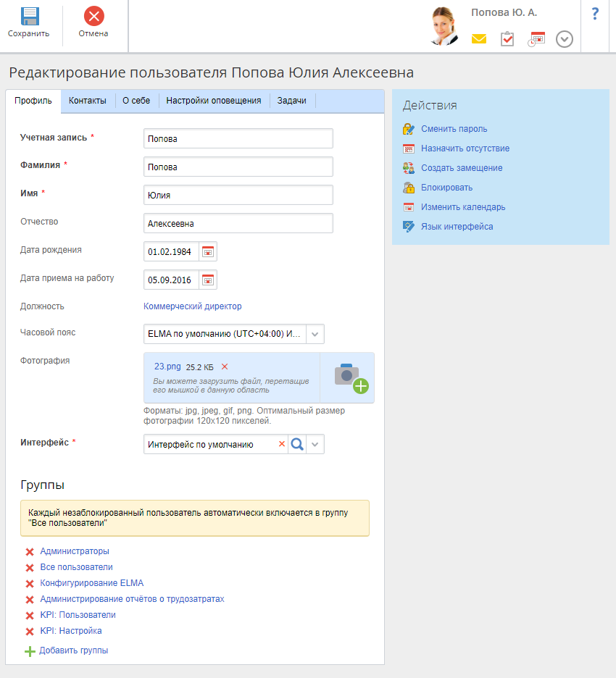Open the calendar icon in header
Image resolution: width=616 pixels, height=678 pixels.
(x=536, y=39)
